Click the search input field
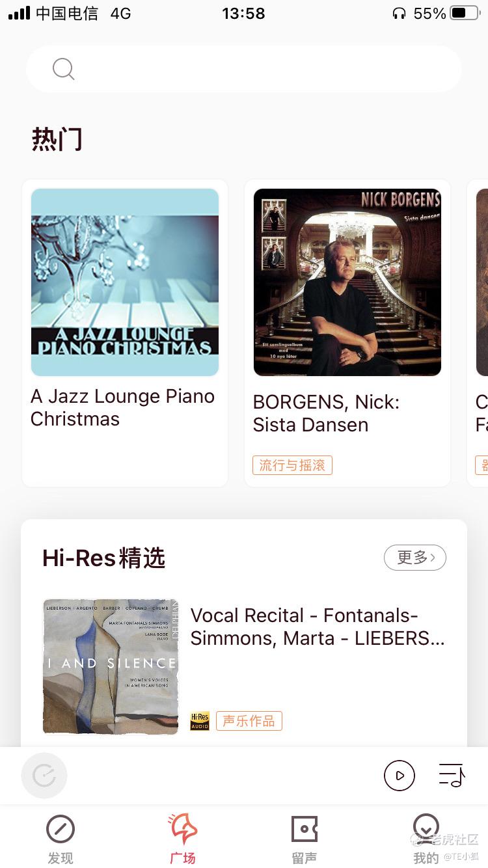 (x=244, y=69)
